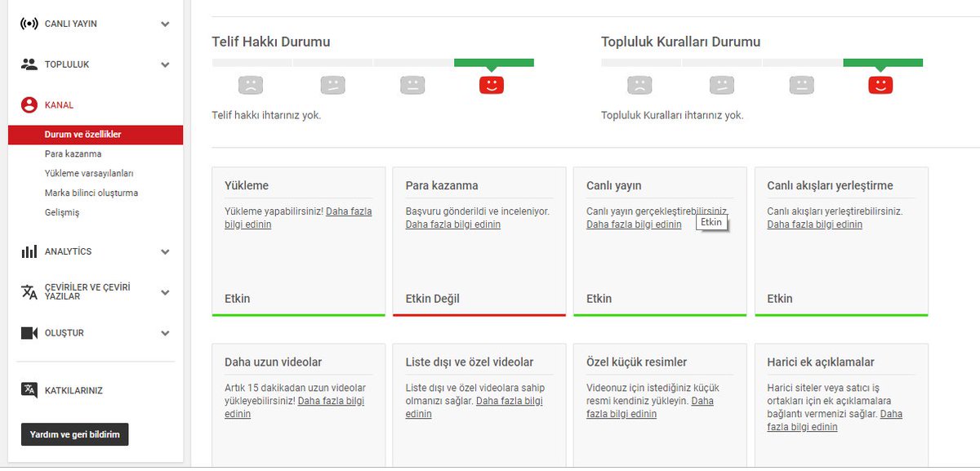This screenshot has height=471, width=980.
Task: Open Daha uzun videolar learn more link
Action: point(295,407)
